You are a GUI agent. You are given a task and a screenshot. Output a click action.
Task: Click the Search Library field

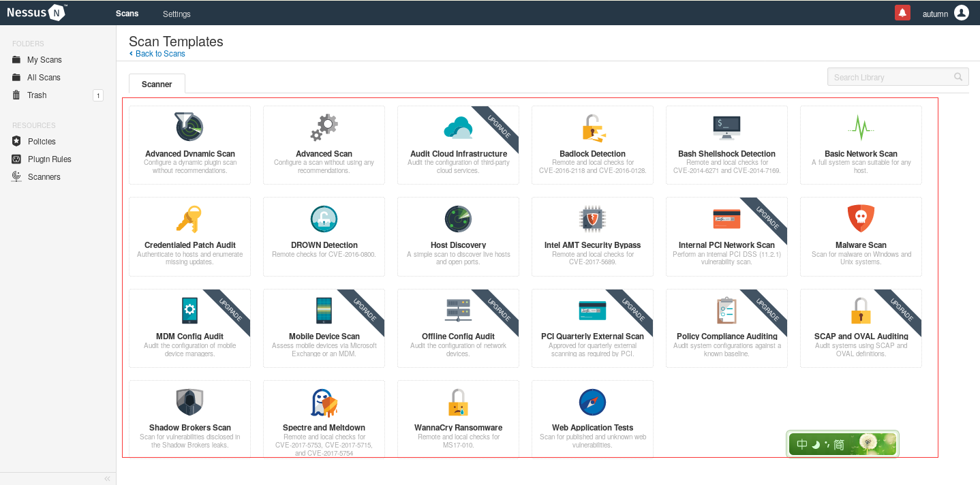898,77
